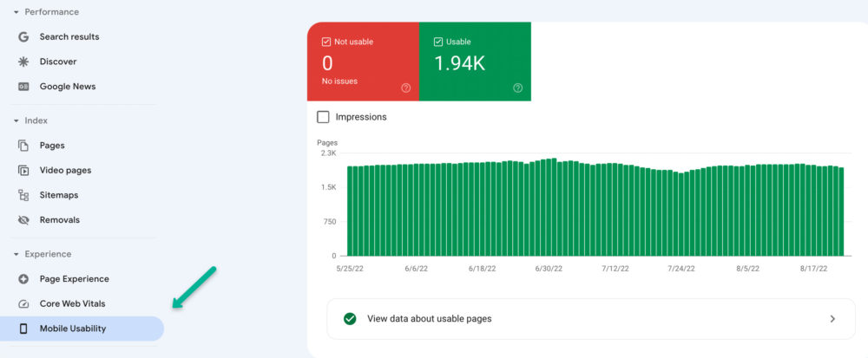Uncheck the Usable checkbox
Screen dimensions: 868x358
(x=437, y=42)
